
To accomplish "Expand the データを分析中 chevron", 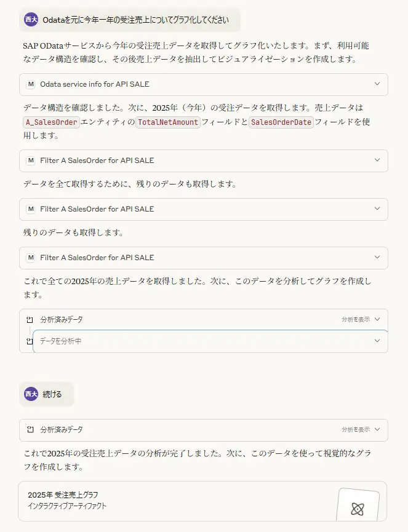I will 377,341.
